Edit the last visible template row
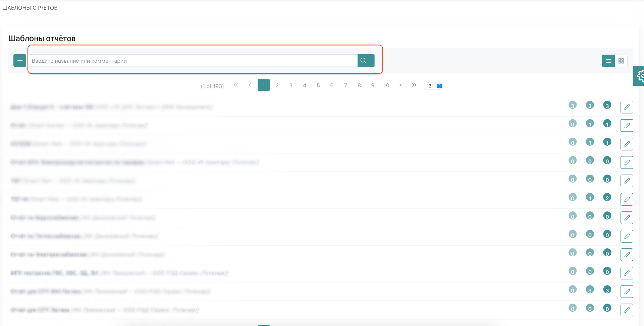The height and width of the screenshot is (326, 644). [627, 310]
